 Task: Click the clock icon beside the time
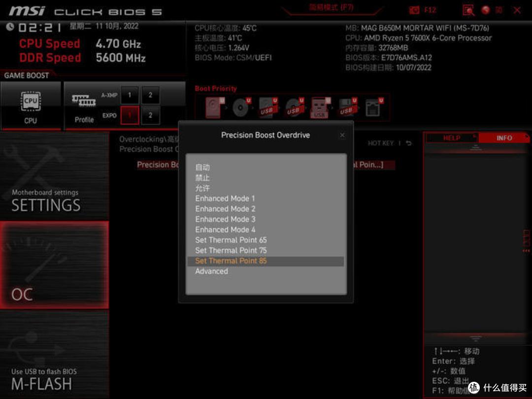coord(10,27)
